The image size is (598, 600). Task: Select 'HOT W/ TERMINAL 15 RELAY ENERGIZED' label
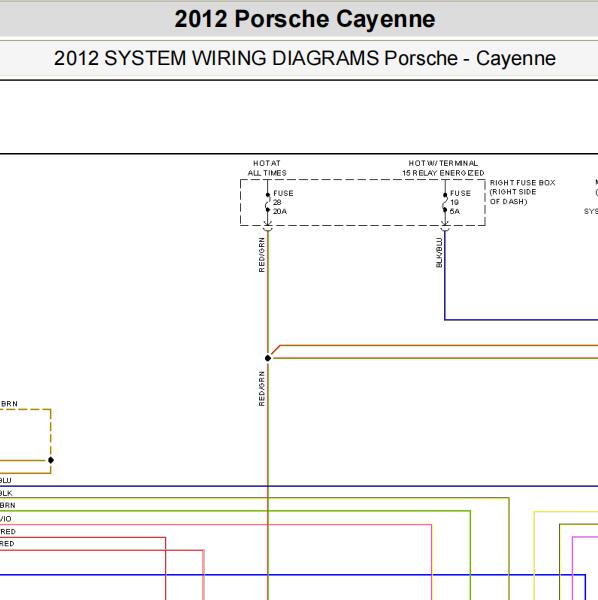pyautogui.click(x=443, y=168)
